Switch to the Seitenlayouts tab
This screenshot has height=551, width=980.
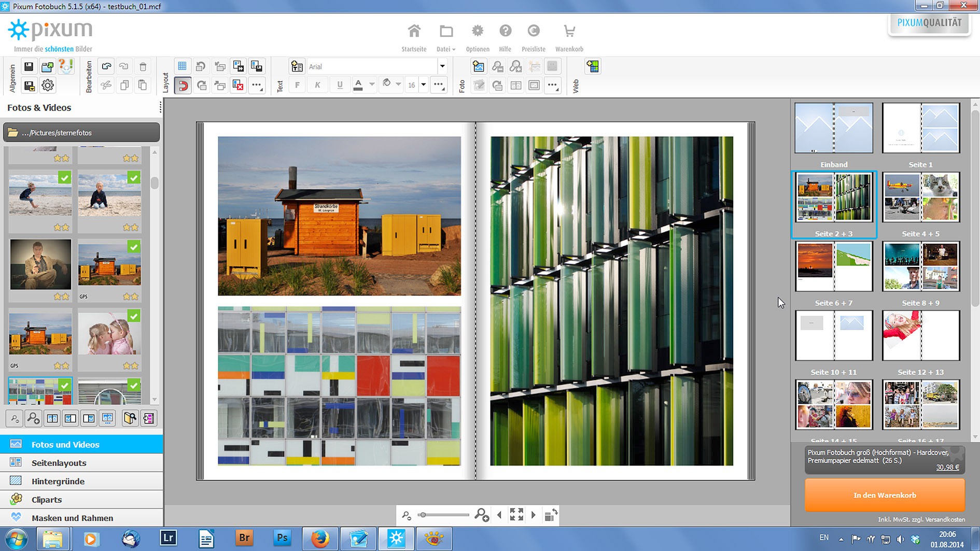[59, 463]
